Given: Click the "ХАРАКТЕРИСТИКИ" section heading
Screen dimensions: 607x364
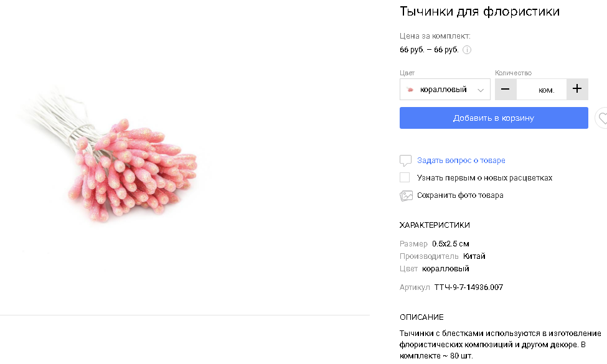Looking at the screenshot, I should pos(435,225).
